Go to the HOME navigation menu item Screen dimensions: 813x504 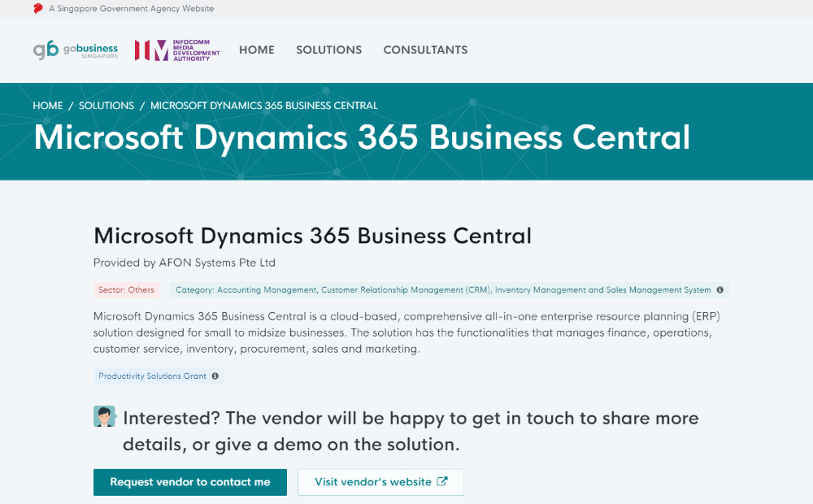(x=257, y=50)
